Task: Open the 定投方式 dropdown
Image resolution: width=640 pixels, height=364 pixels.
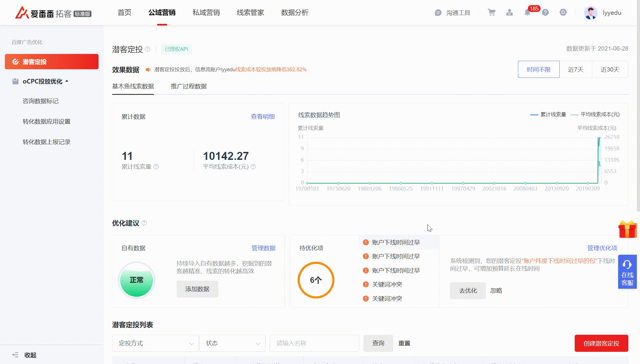Action: click(156, 343)
